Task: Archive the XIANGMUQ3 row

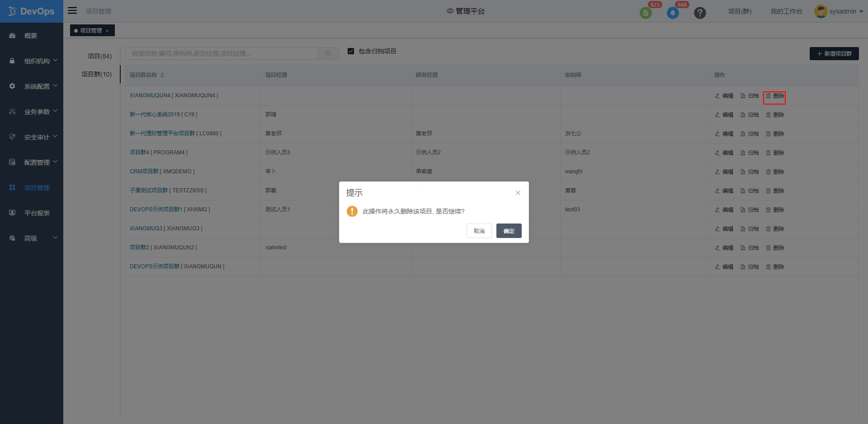Action: click(750, 229)
